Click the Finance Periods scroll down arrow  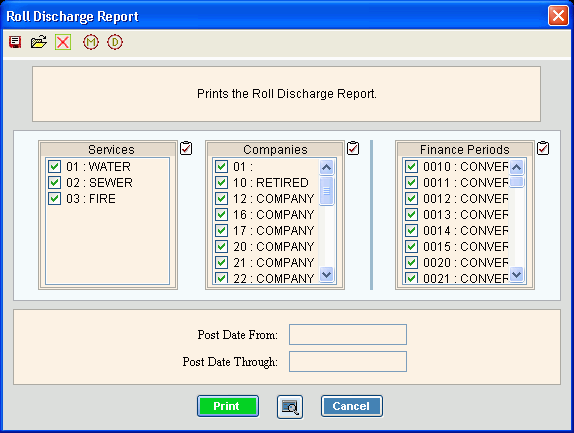[x=517, y=274]
